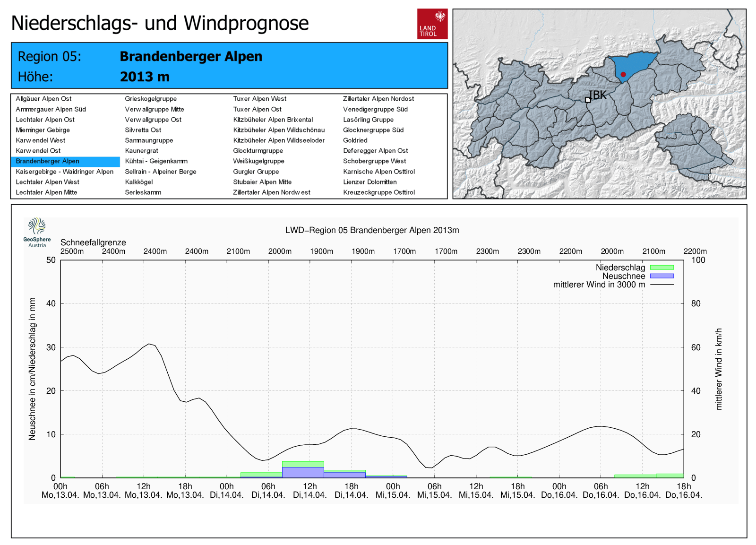Select Silvretta Ost from region list
This screenshot has height=545, width=756.
click(143, 130)
